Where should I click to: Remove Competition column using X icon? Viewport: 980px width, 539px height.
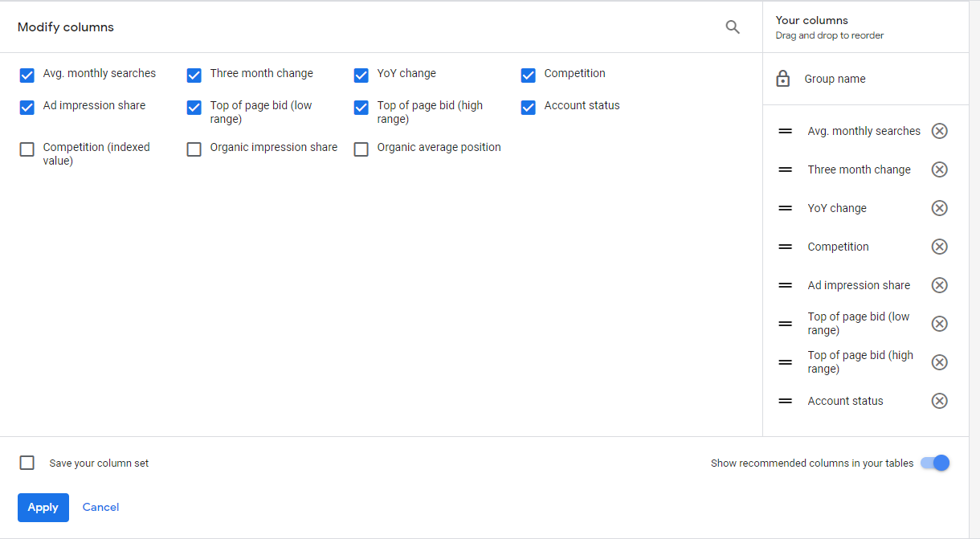[939, 247]
